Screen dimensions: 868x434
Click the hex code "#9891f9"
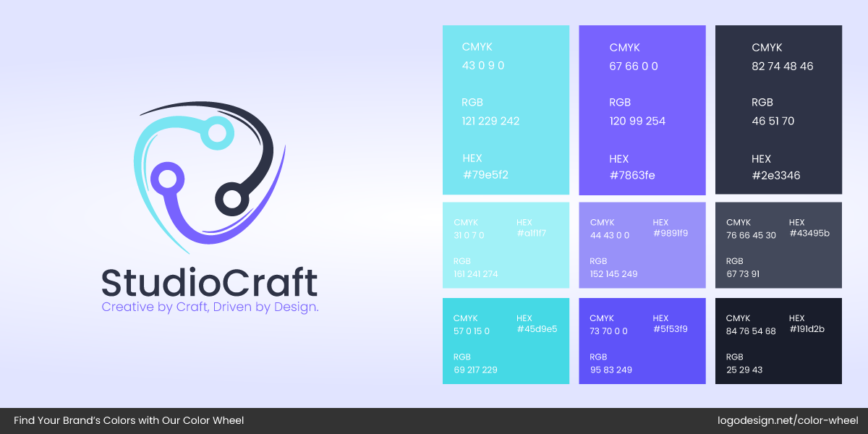point(670,233)
